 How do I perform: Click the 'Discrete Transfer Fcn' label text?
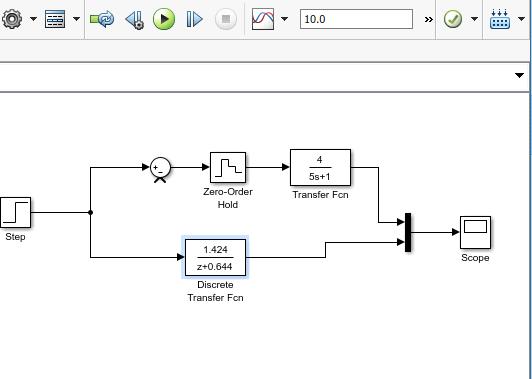pyautogui.click(x=215, y=291)
